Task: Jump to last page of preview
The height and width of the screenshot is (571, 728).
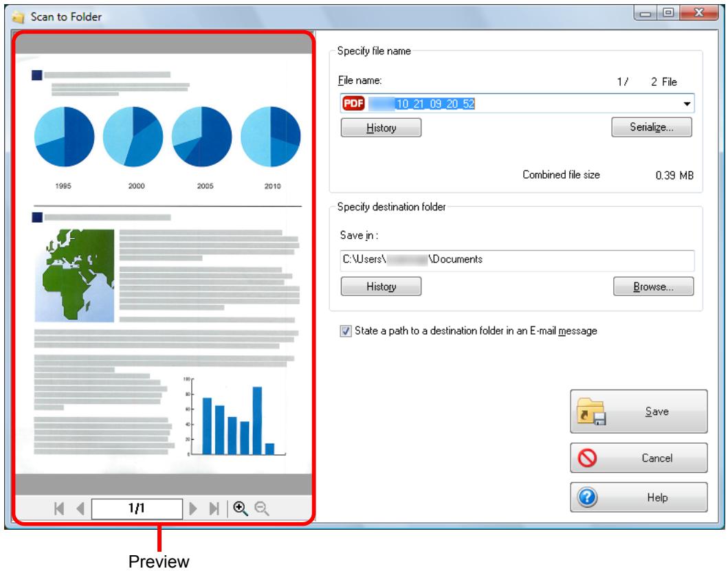Action: pos(214,508)
